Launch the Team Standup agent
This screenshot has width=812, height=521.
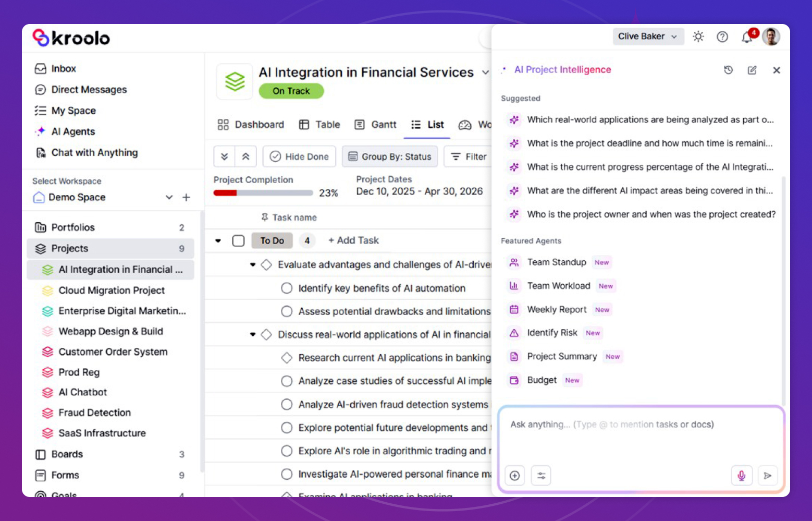556,262
